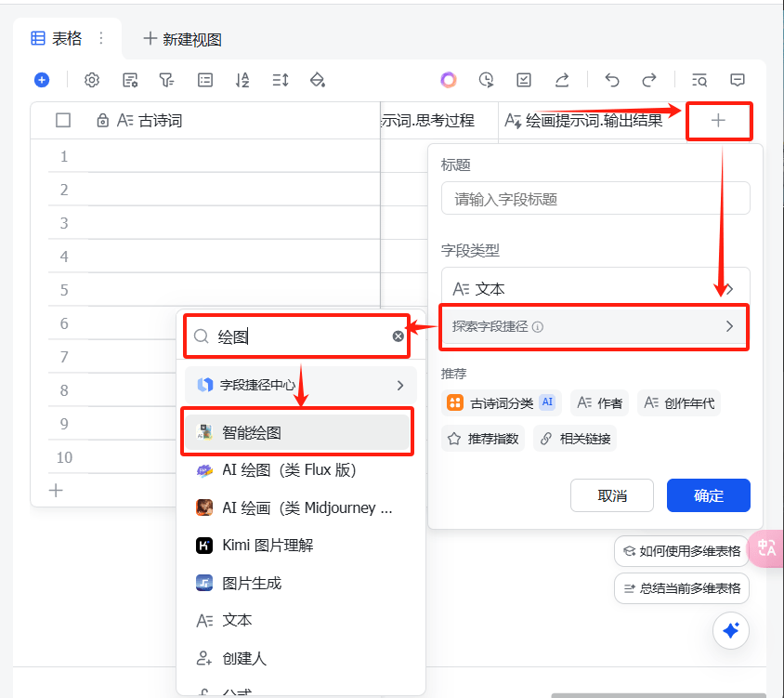This screenshot has width=784, height=698.
Task: Choose recommended field 相关链接
Action: (575, 439)
